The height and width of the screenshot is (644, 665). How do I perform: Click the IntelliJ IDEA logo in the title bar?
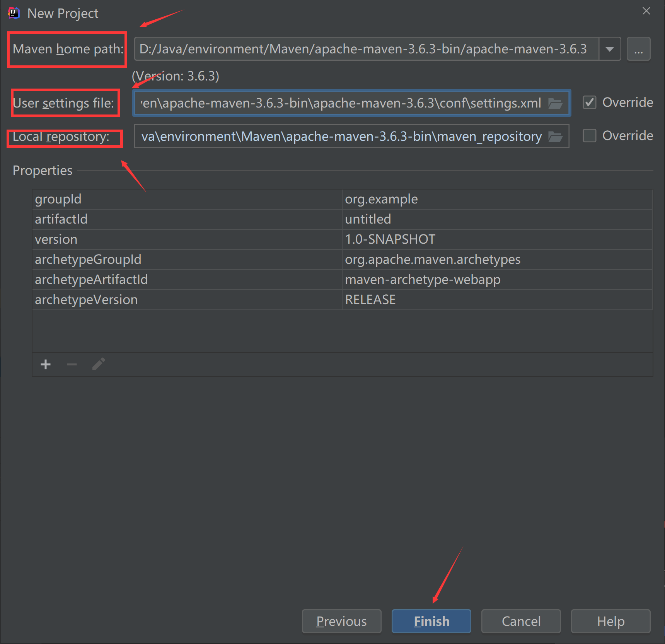click(14, 13)
